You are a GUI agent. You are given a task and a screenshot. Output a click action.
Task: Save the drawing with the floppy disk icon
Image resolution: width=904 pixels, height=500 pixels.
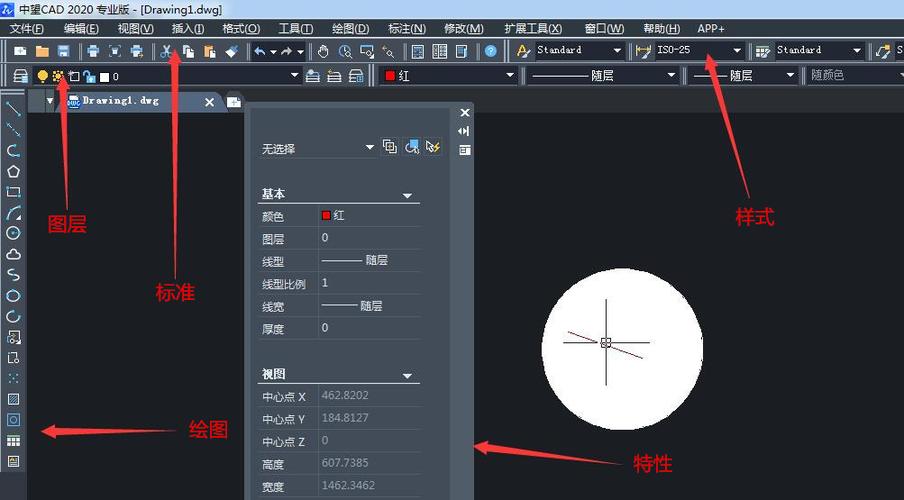[63, 51]
